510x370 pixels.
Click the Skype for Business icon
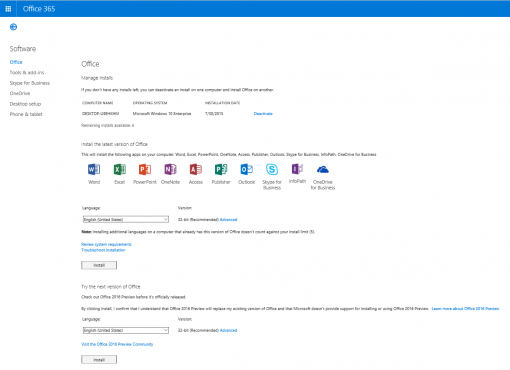click(x=272, y=169)
